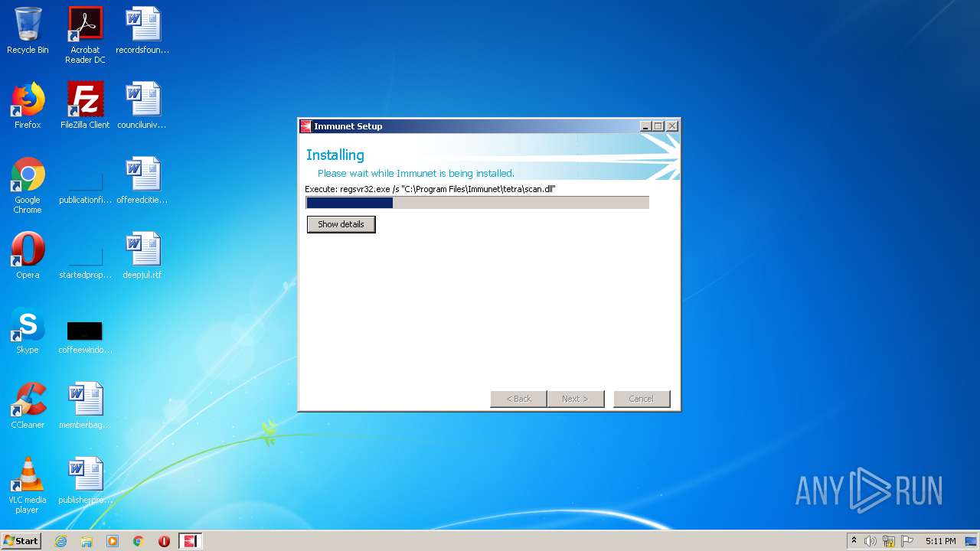Click the disabled Next button
980x551 pixels.
[575, 399]
